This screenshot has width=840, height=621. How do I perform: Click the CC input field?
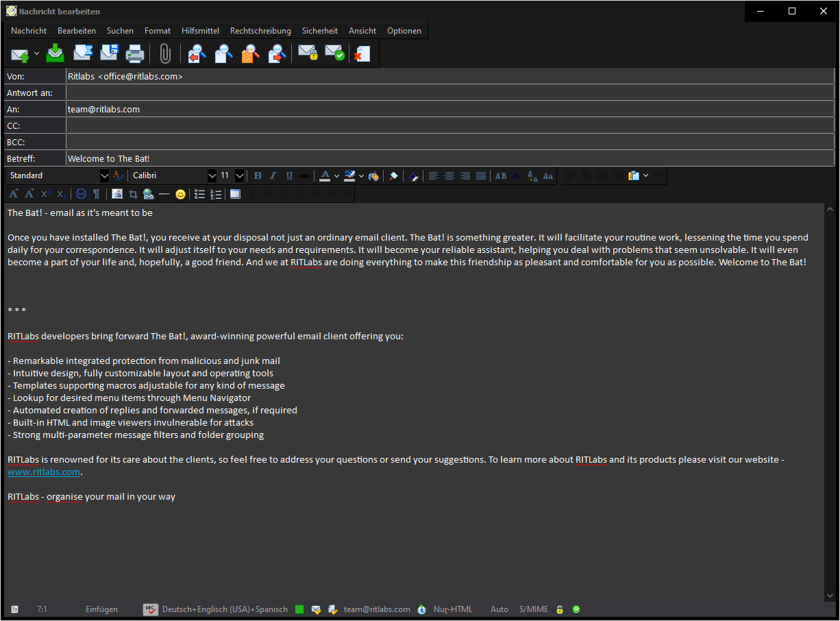point(450,125)
